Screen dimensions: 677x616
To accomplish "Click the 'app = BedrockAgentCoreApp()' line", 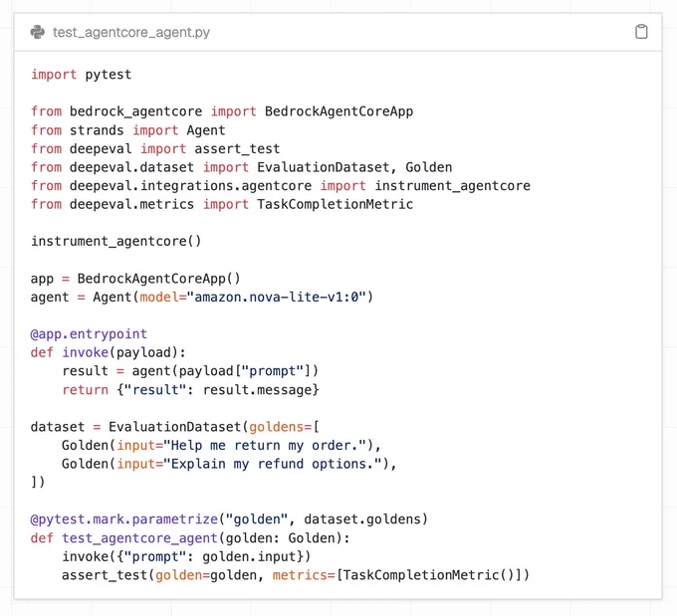I will pos(135,279).
